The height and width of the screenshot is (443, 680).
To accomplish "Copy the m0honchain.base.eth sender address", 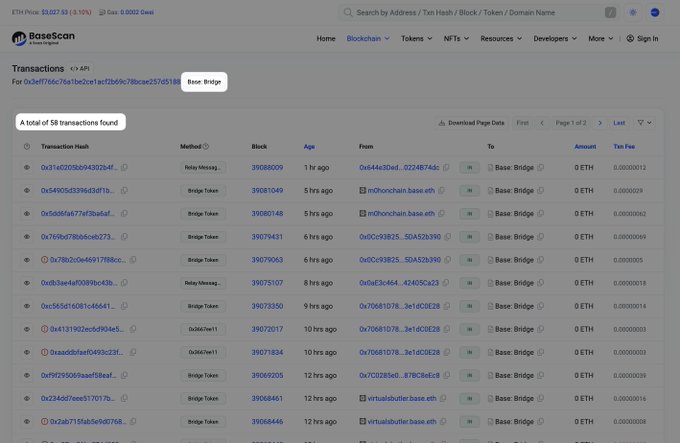I will (450, 190).
